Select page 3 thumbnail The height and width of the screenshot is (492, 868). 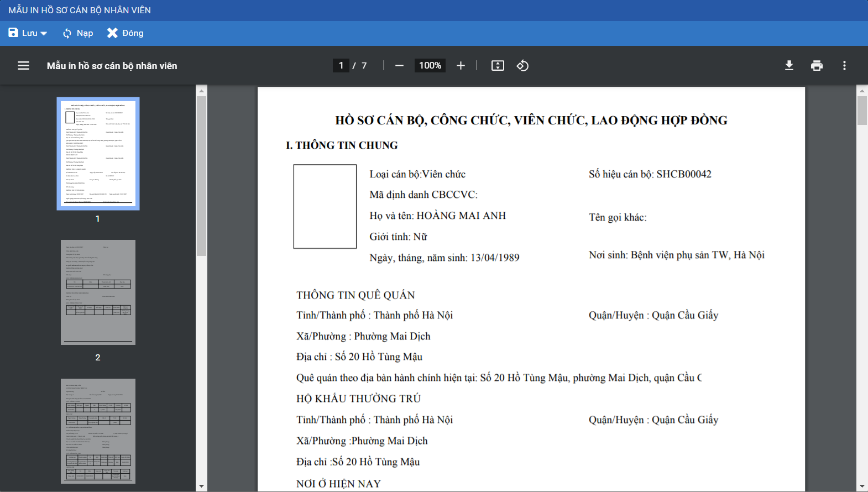(x=98, y=431)
